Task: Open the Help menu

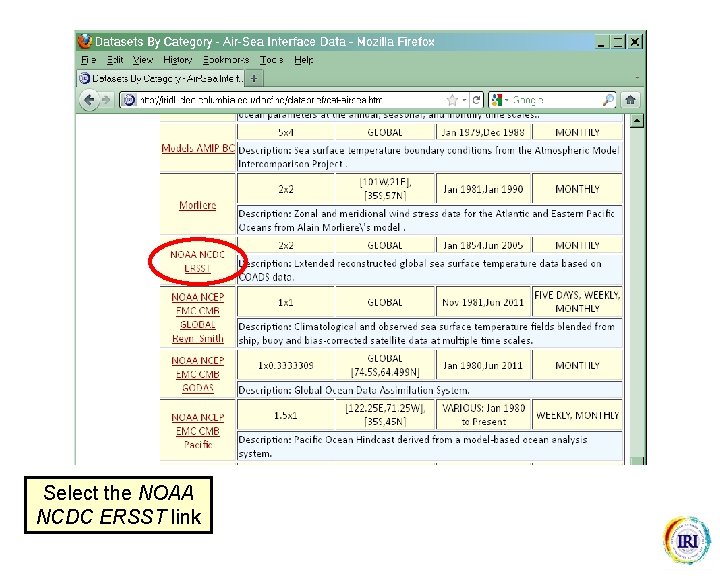Action: coord(304,60)
